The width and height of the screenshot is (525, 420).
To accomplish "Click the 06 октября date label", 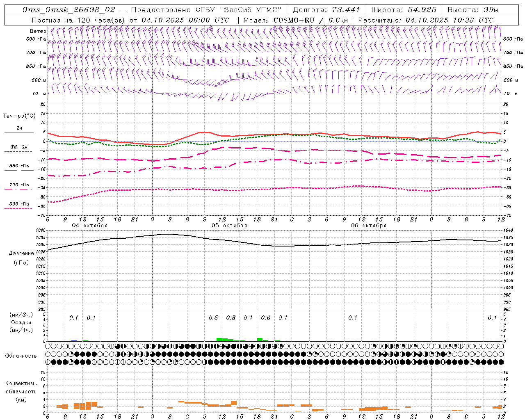I will coord(369,226).
